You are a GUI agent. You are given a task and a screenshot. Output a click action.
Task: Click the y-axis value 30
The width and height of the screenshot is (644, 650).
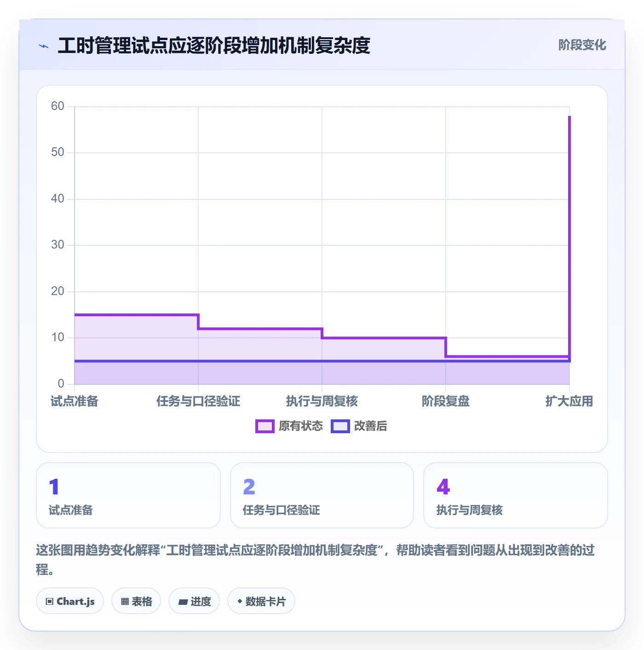click(57, 245)
